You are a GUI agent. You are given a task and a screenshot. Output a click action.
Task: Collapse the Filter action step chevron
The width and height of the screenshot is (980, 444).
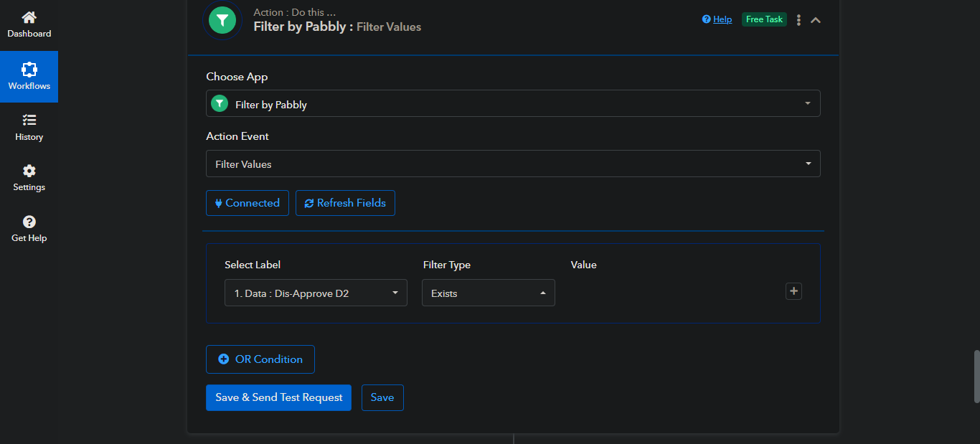click(x=816, y=20)
